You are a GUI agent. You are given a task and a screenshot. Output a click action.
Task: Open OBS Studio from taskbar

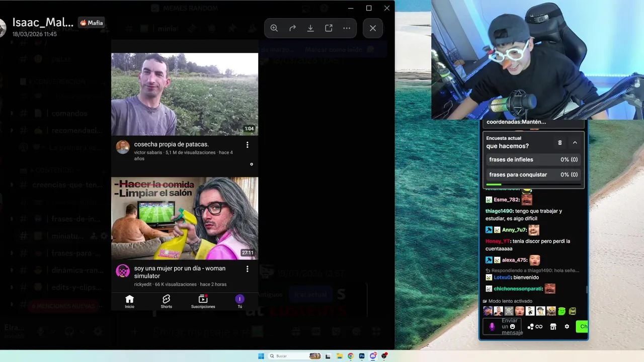pos(384,356)
